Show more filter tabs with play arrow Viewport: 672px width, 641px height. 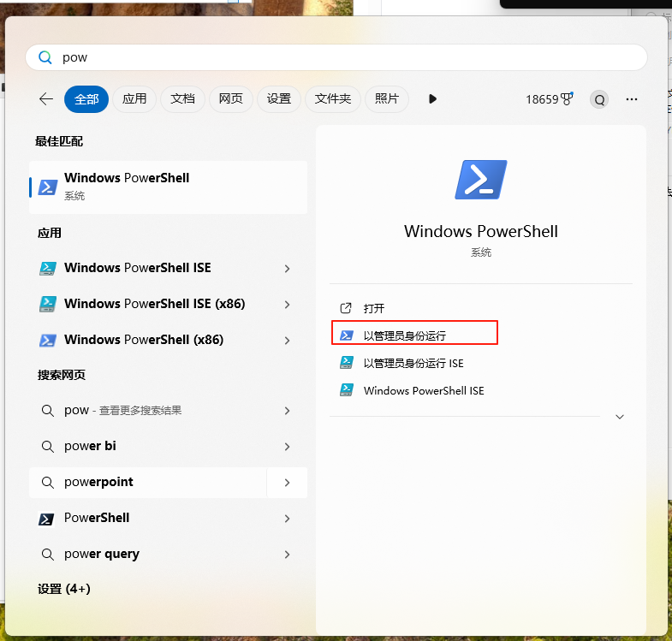pyautogui.click(x=432, y=99)
